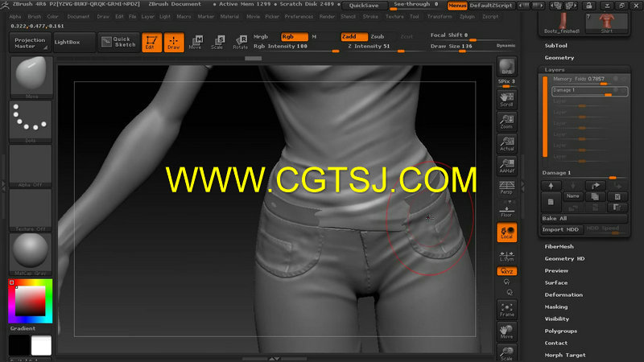Click the lock icon in title bar
Viewport: 644px width, 362px height.
pos(589,6)
